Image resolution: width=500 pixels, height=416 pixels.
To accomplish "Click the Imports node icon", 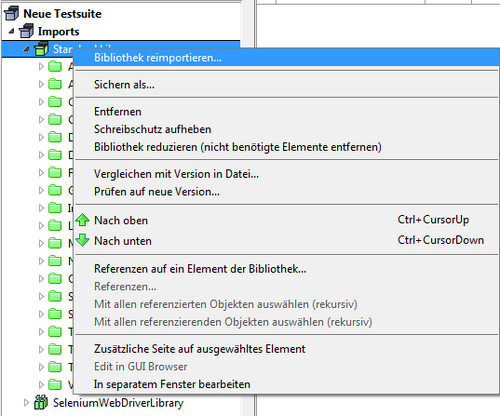I will click(x=27, y=31).
